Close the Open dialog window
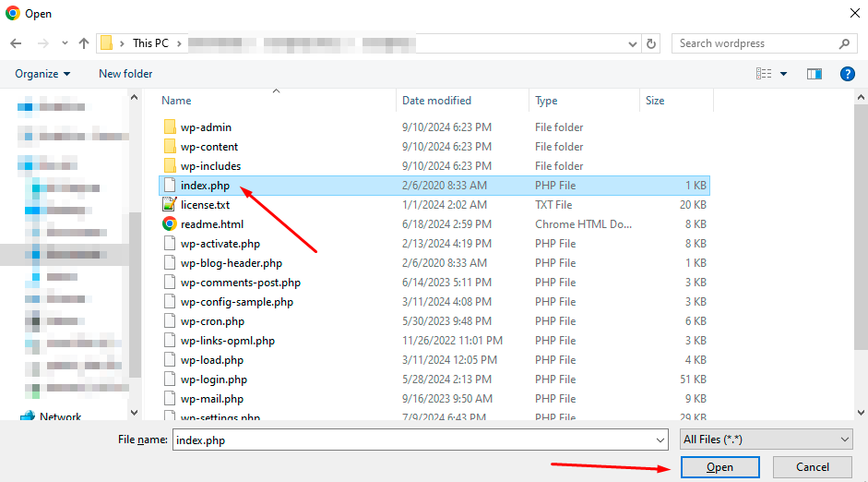868x482 pixels. (x=855, y=13)
